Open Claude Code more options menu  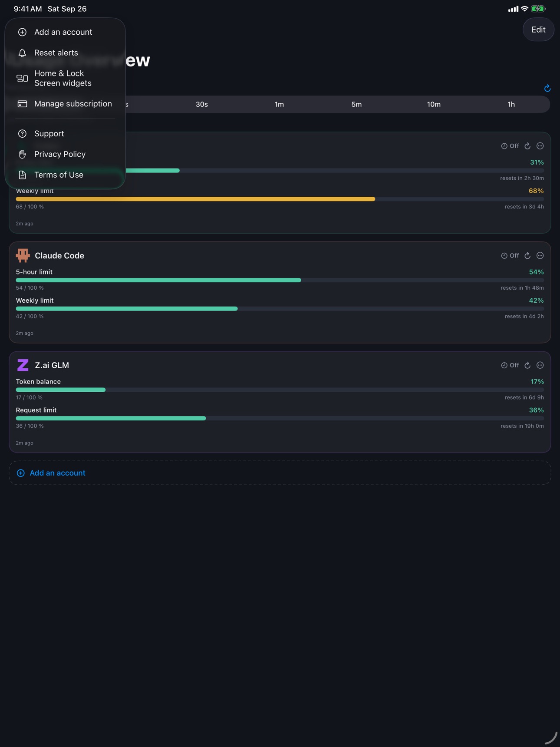click(x=540, y=256)
